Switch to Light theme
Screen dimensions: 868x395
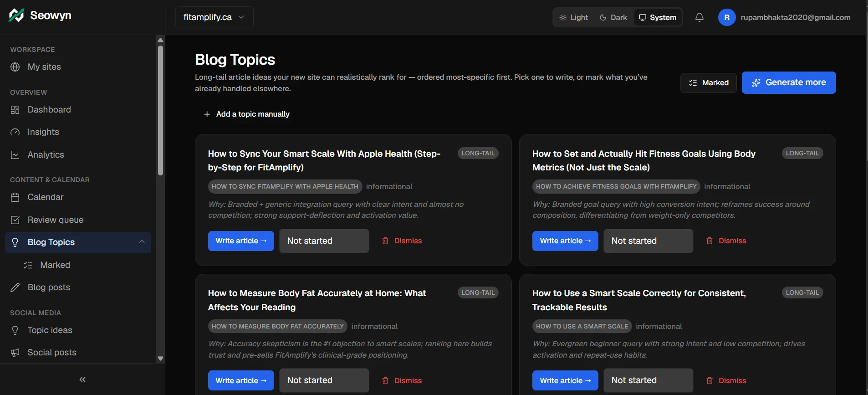point(573,17)
